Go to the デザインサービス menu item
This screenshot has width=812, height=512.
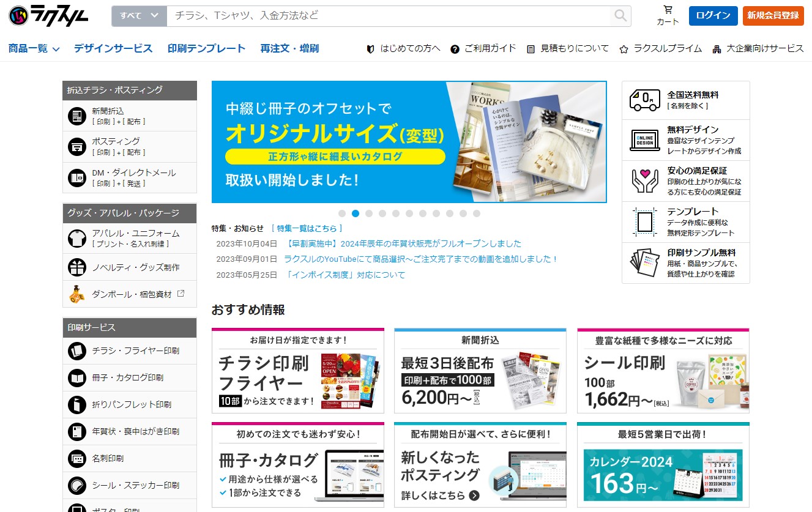click(x=113, y=49)
